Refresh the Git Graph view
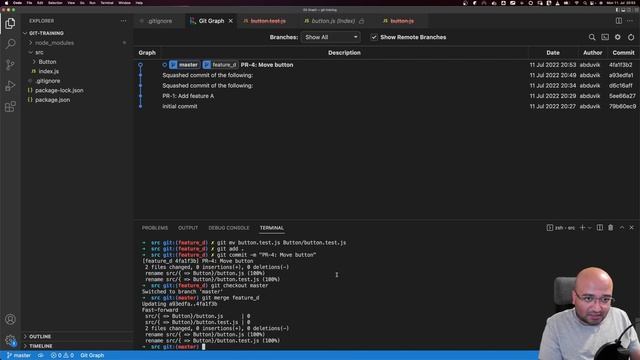The image size is (640, 360). [x=631, y=37]
